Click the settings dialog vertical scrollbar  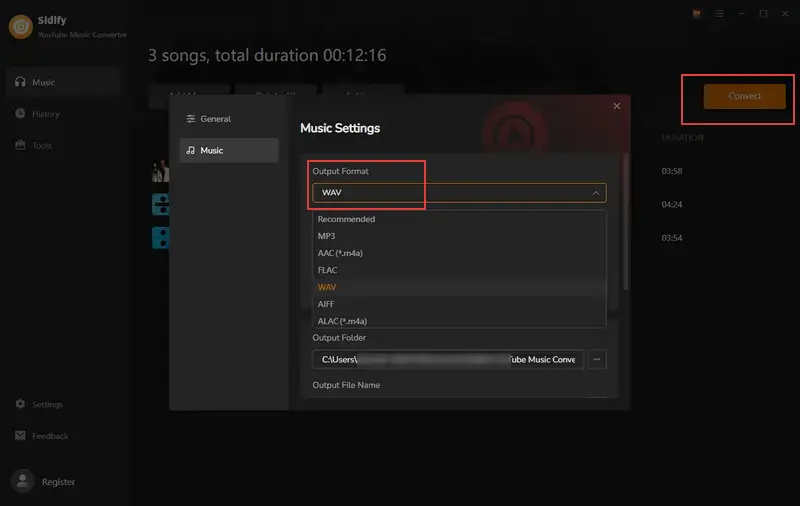[x=626, y=222]
